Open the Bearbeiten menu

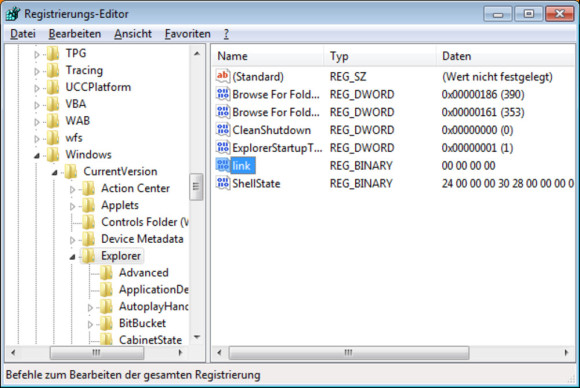[x=75, y=34]
